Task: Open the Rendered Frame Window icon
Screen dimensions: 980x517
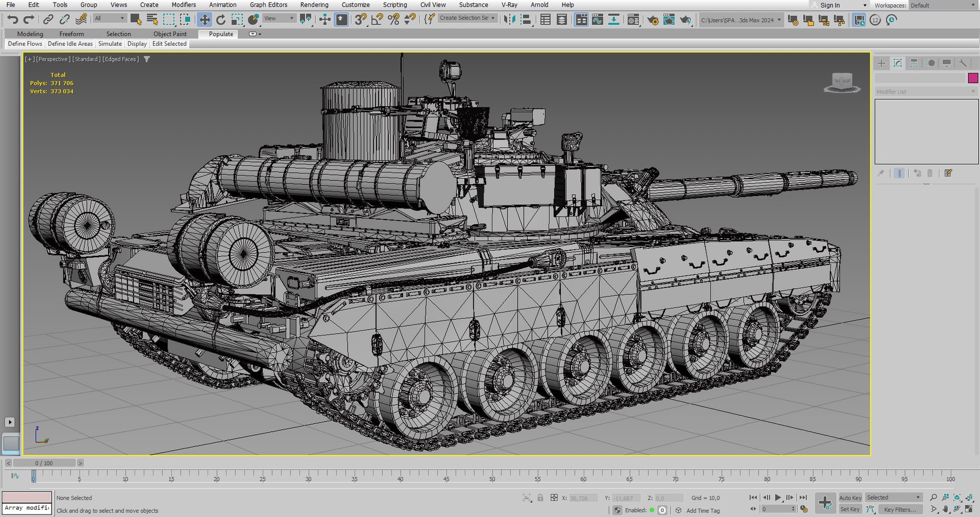Action: click(669, 20)
